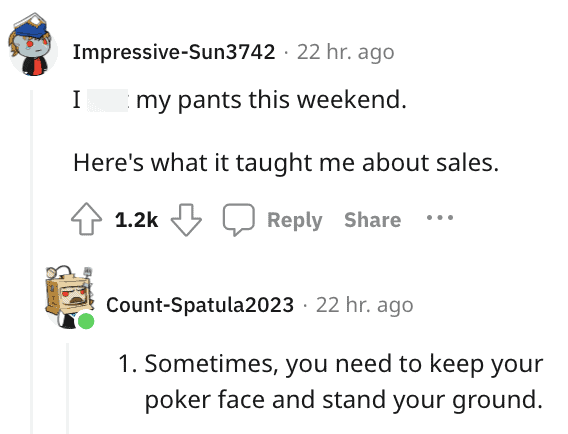Downvote the Impressive-Sun3742 comment

[186, 220]
